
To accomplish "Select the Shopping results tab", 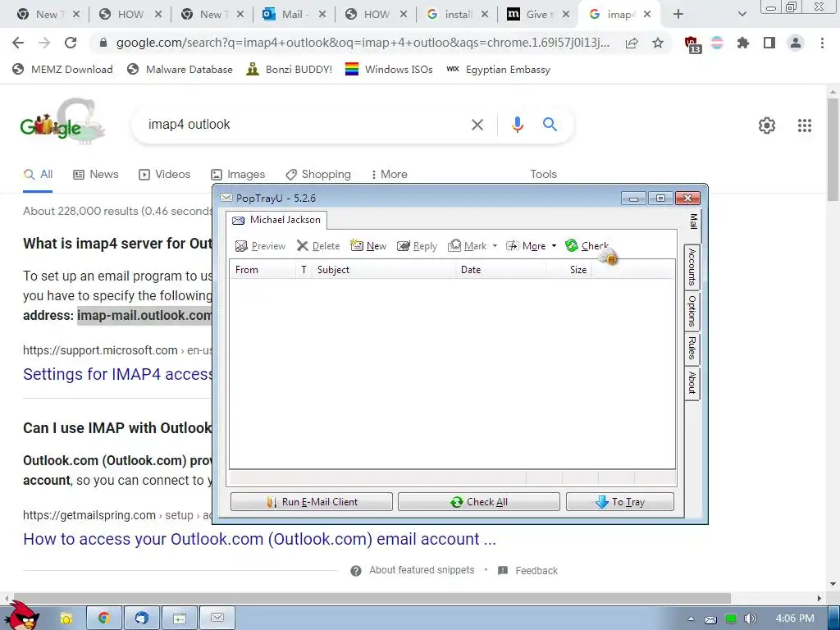I will click(x=318, y=174).
